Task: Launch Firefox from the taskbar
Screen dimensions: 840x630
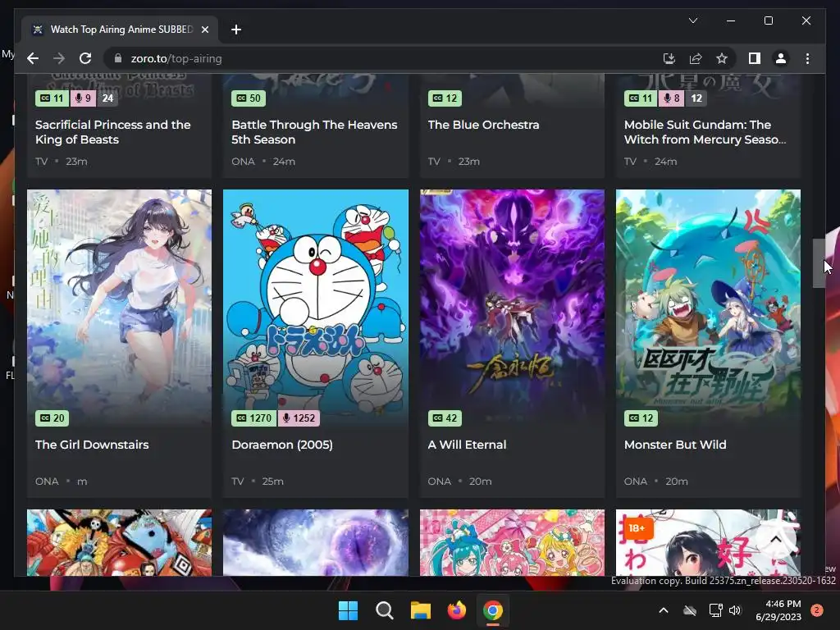Action: (456, 610)
